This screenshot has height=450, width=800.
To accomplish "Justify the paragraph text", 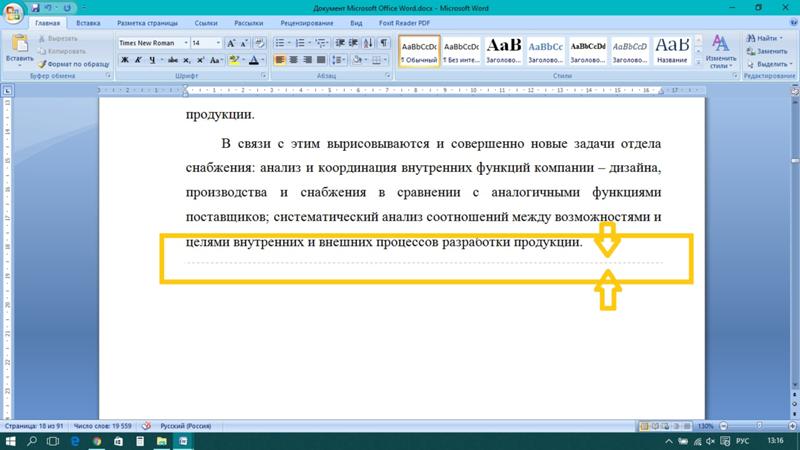I will pyautogui.click(x=321, y=60).
